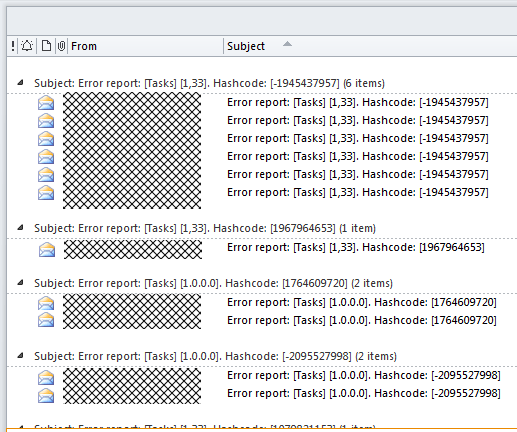Image resolution: width=517 pixels, height=432 pixels.
Task: Click the Reminder bell column header
Action: point(27,46)
